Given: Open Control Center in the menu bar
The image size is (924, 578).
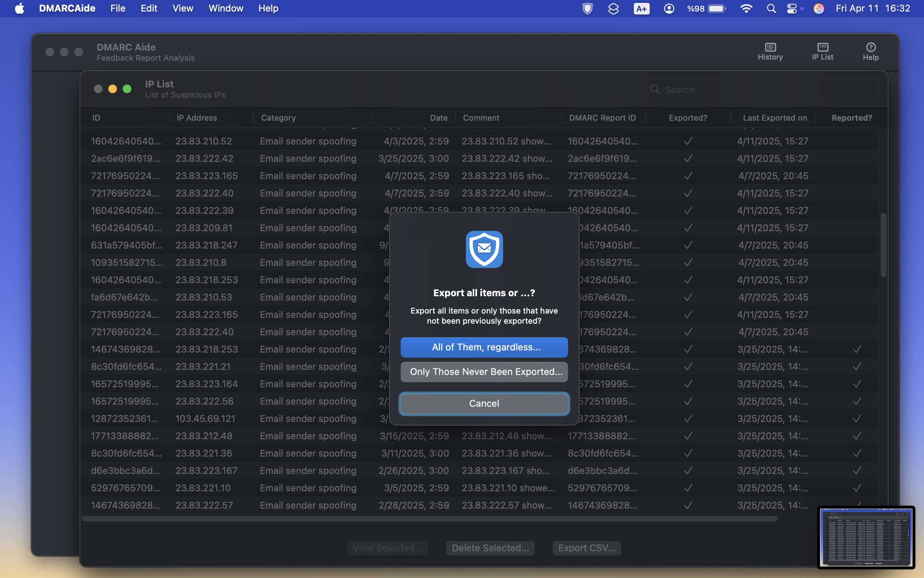Looking at the screenshot, I should (792, 8).
